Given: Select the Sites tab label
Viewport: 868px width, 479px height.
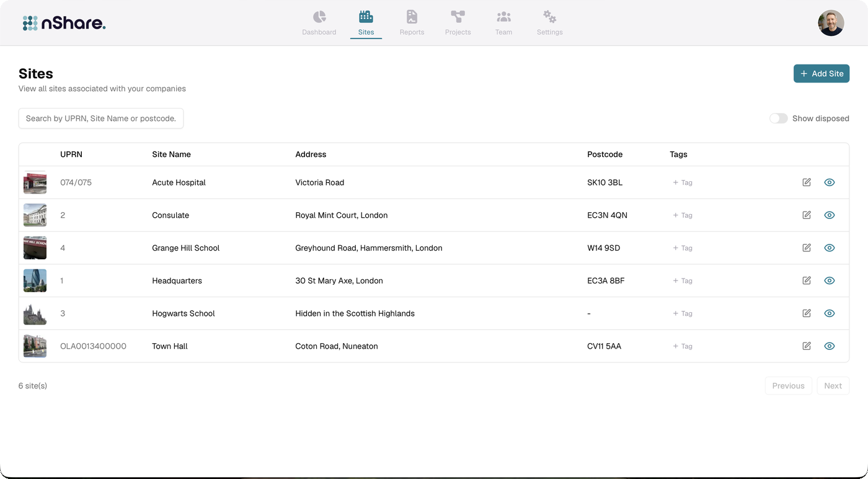Looking at the screenshot, I should coord(366,32).
